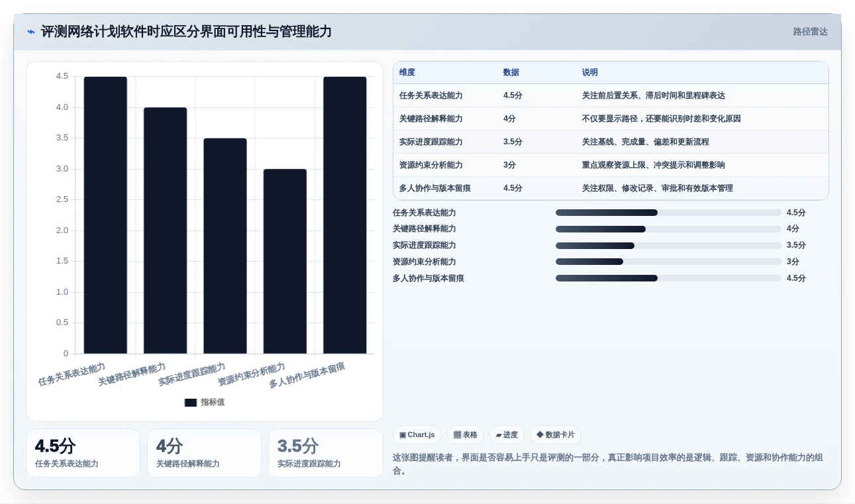Click the 多人协作与版本留痕 progress bar
Screen dimensions: 855x504
coord(668,278)
